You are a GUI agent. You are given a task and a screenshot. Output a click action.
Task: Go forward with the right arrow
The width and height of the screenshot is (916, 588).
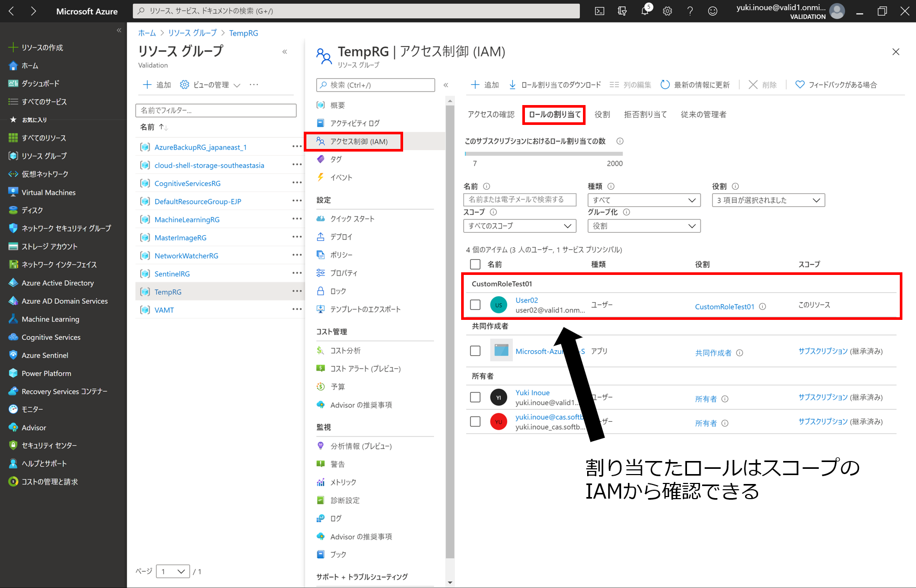tap(33, 11)
